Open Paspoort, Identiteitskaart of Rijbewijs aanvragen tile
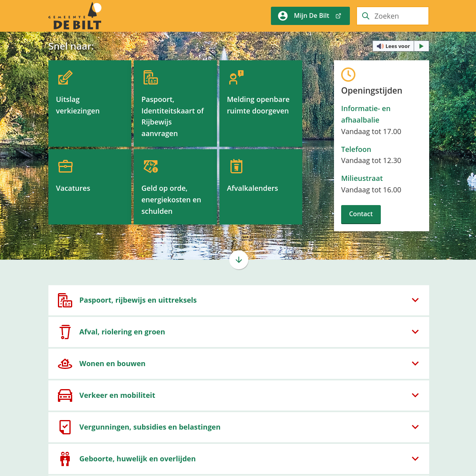 pos(175,104)
